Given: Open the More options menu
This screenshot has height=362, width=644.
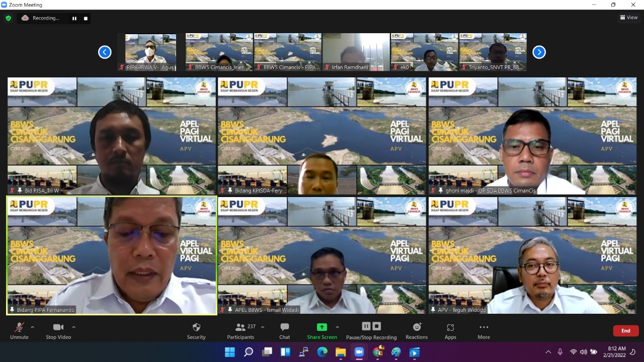Looking at the screenshot, I should [x=484, y=331].
